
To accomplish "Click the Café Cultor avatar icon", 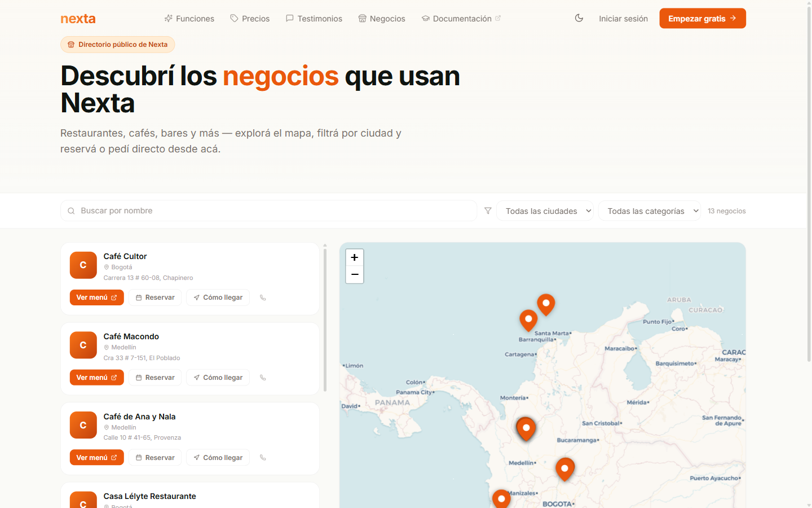I will point(83,265).
